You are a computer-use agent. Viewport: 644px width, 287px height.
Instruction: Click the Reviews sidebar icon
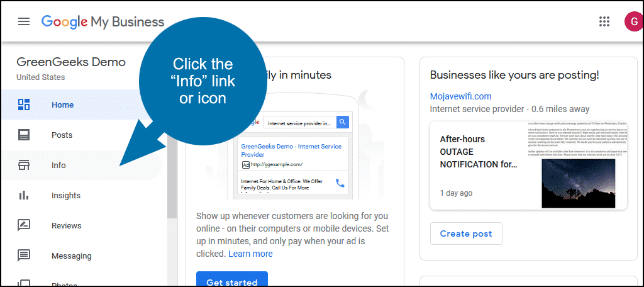pos(24,225)
